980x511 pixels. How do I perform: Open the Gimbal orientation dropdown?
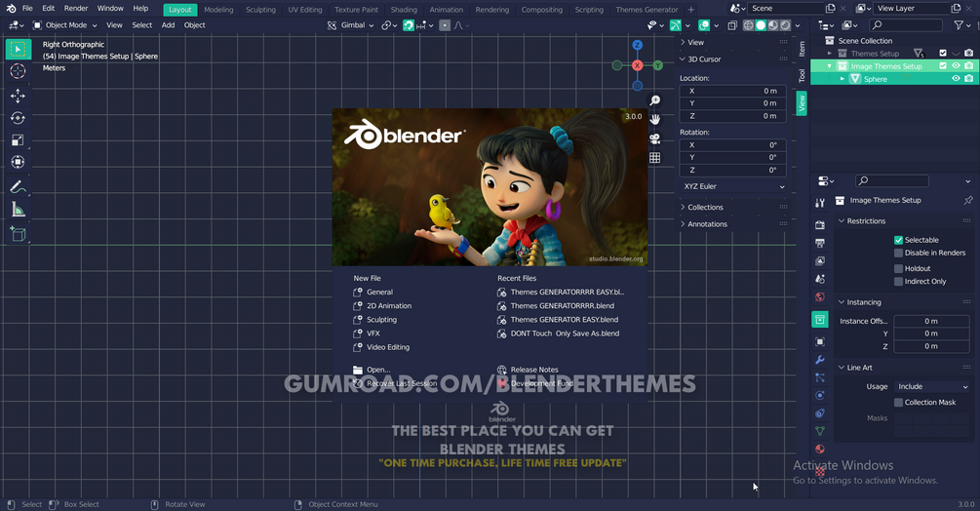(351, 25)
